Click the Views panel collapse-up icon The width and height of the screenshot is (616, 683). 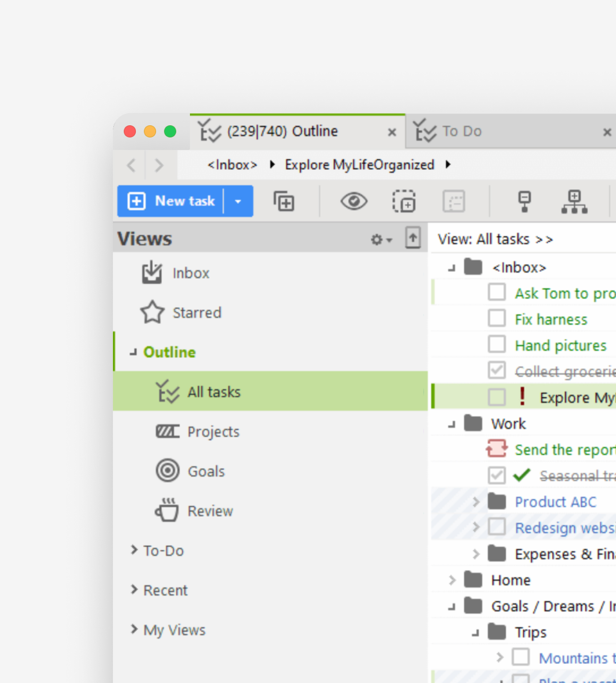click(x=413, y=237)
